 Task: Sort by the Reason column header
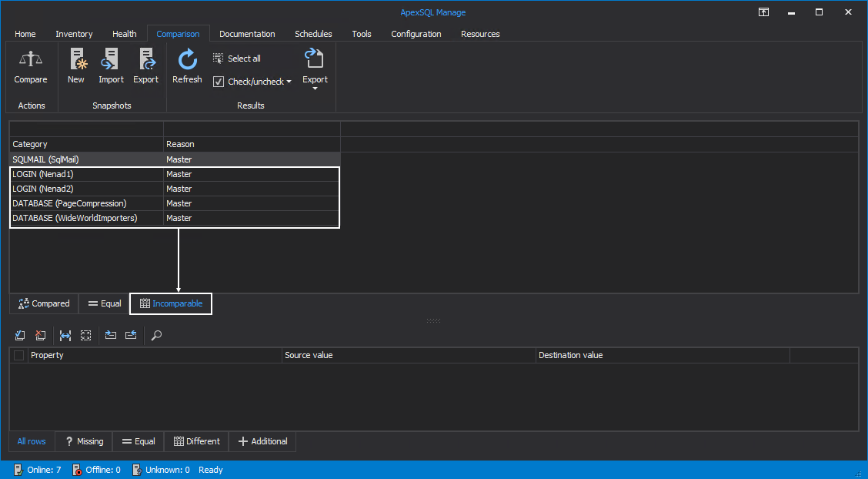point(252,144)
